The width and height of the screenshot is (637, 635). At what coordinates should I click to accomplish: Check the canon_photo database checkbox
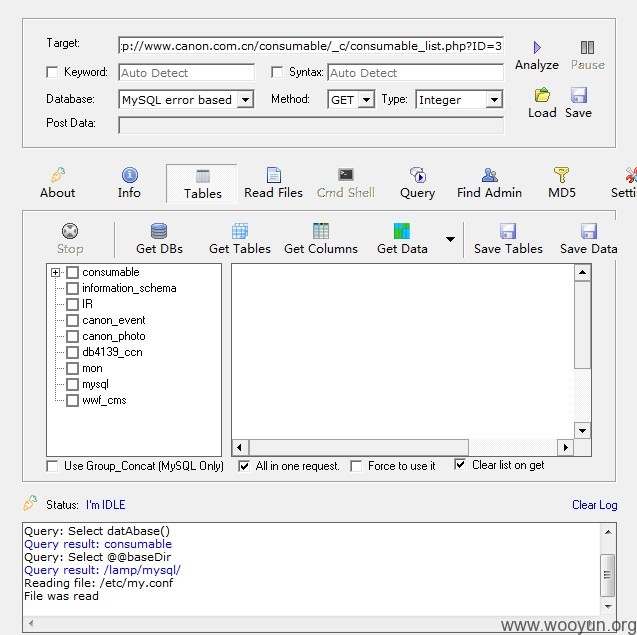pyautogui.click(x=72, y=336)
